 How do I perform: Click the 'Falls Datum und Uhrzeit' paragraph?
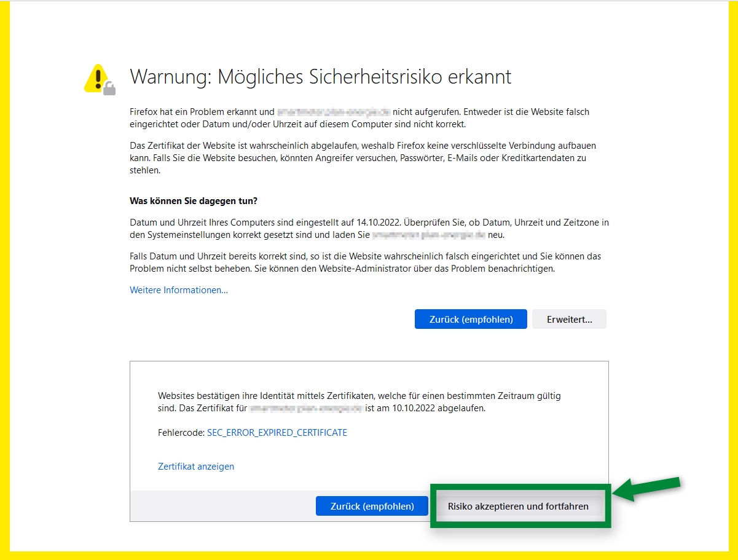tap(365, 262)
